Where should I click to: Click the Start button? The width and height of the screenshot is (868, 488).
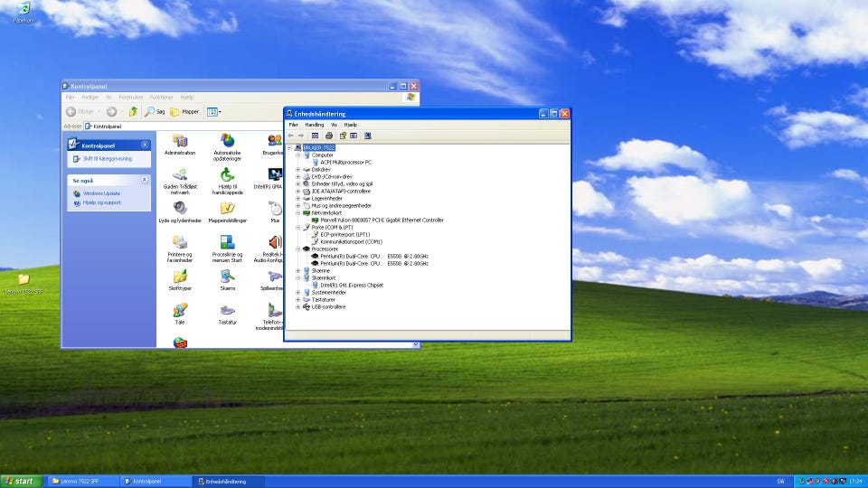click(x=21, y=482)
